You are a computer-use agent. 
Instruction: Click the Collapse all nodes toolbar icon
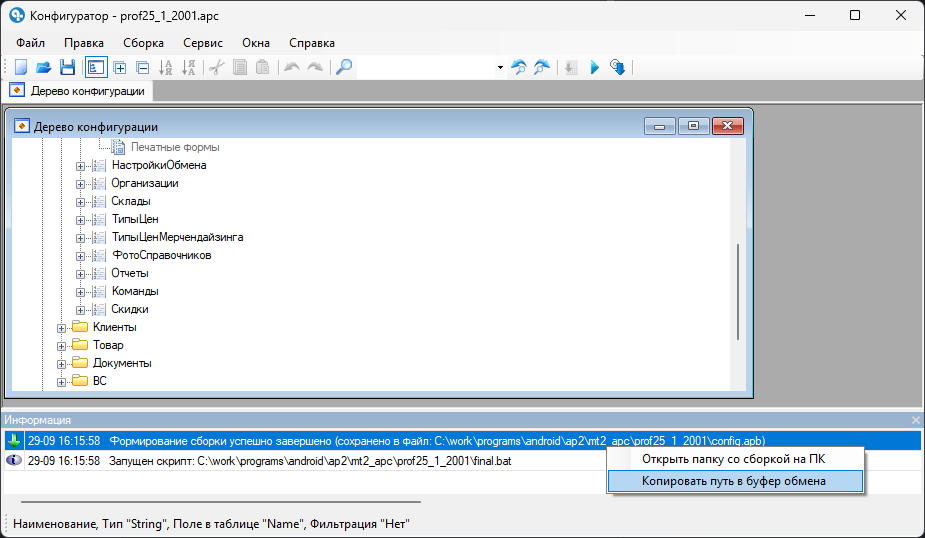click(x=142, y=68)
